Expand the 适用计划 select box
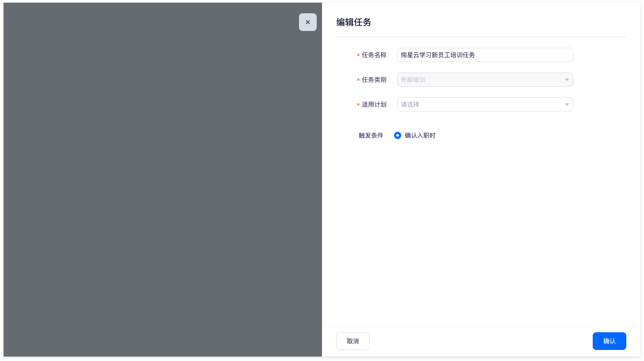 485,104
